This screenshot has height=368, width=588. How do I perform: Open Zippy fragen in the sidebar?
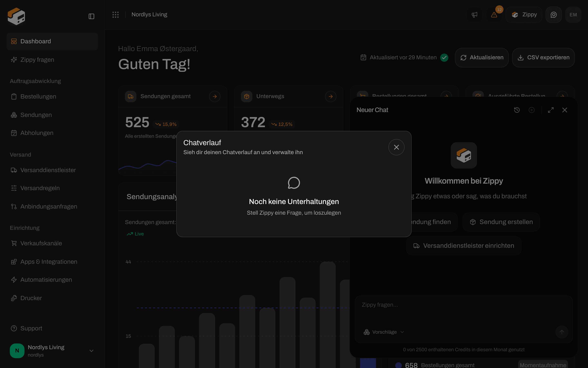click(x=52, y=60)
